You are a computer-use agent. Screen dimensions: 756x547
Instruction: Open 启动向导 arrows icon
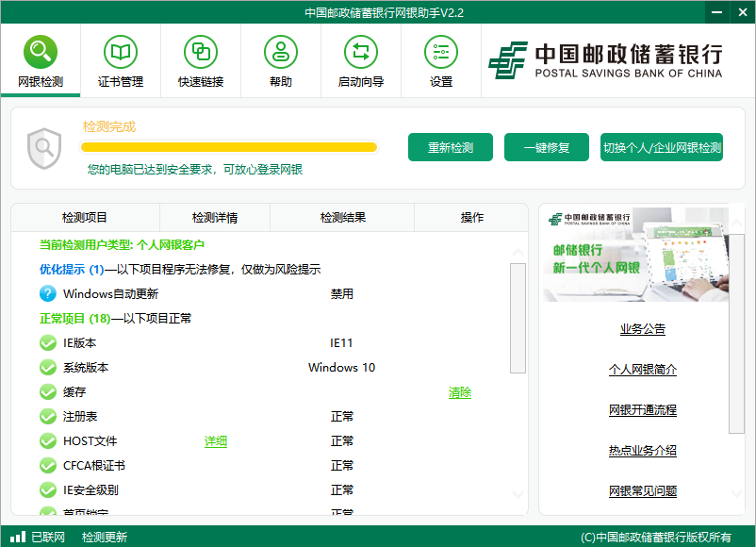pos(361,52)
